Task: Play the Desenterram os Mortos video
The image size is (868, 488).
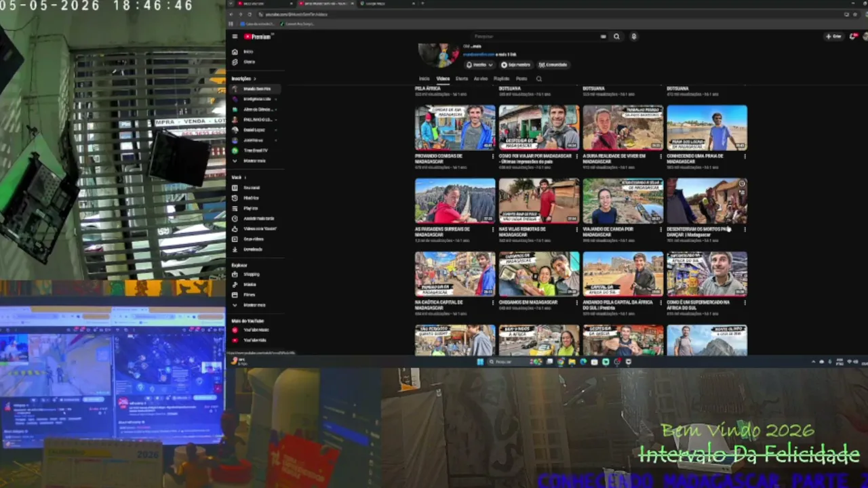Action: click(707, 201)
